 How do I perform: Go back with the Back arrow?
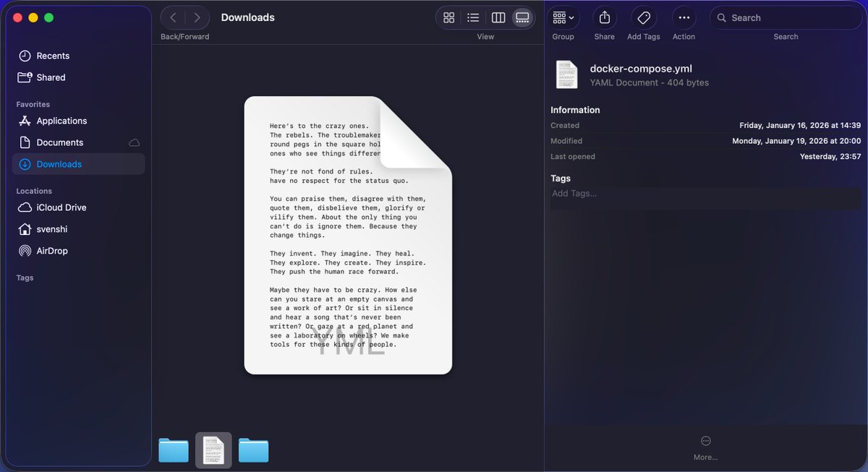(x=173, y=17)
